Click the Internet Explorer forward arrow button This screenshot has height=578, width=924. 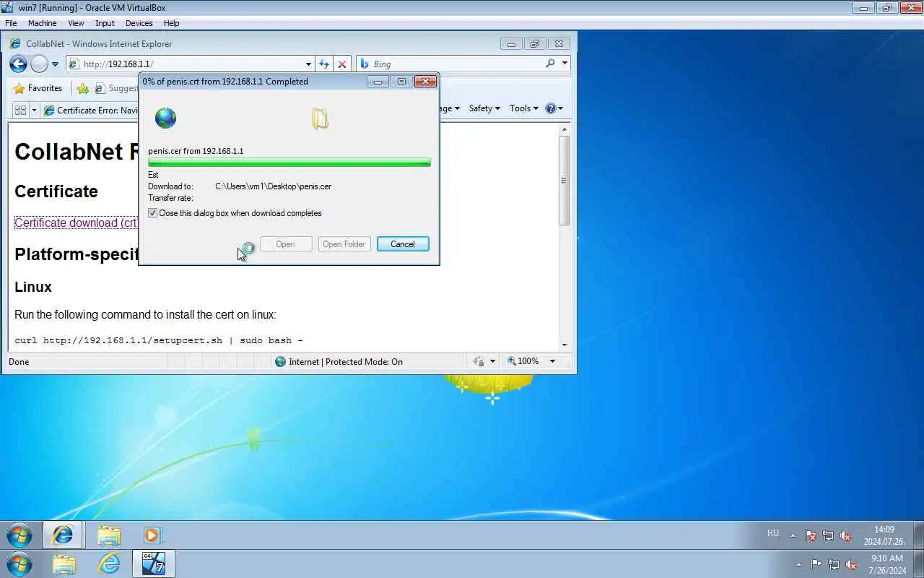coord(39,64)
